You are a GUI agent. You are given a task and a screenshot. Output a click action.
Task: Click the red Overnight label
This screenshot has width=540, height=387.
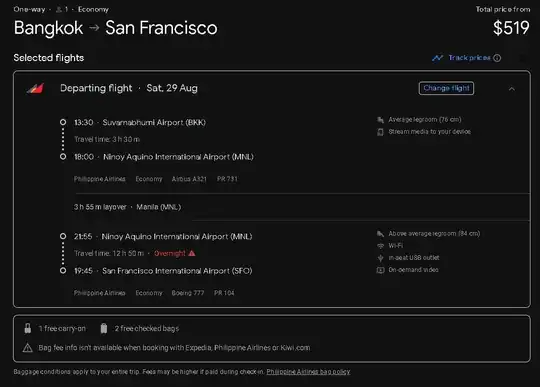(x=170, y=253)
